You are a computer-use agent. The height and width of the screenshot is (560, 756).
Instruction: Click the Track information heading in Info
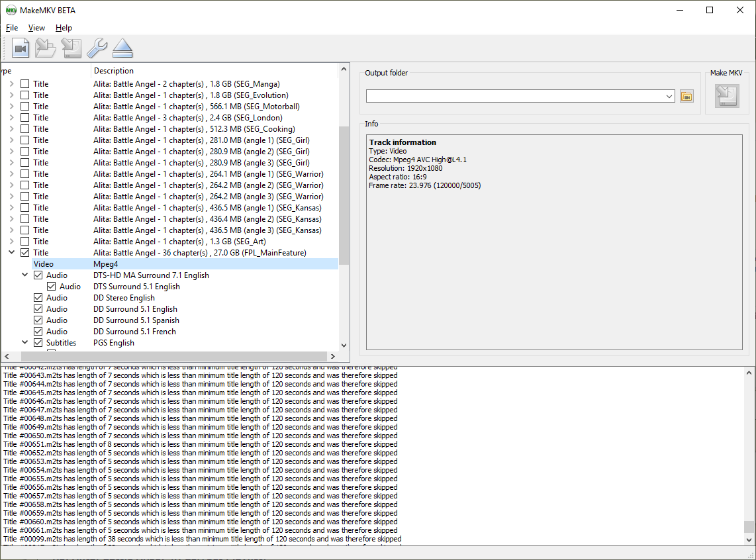402,142
